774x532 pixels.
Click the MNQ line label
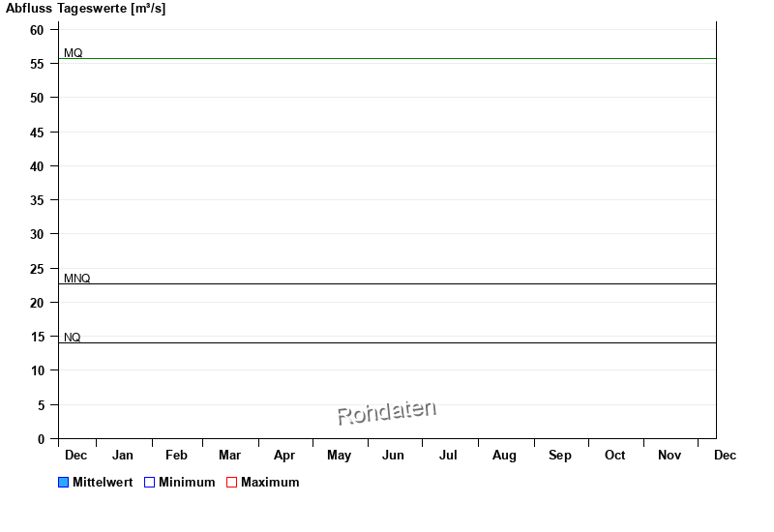point(77,279)
